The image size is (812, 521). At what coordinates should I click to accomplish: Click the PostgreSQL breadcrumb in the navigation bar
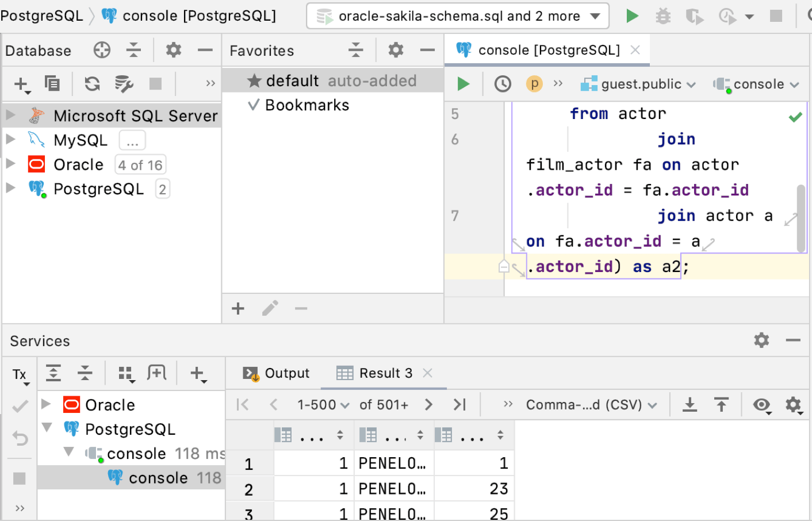(x=41, y=16)
